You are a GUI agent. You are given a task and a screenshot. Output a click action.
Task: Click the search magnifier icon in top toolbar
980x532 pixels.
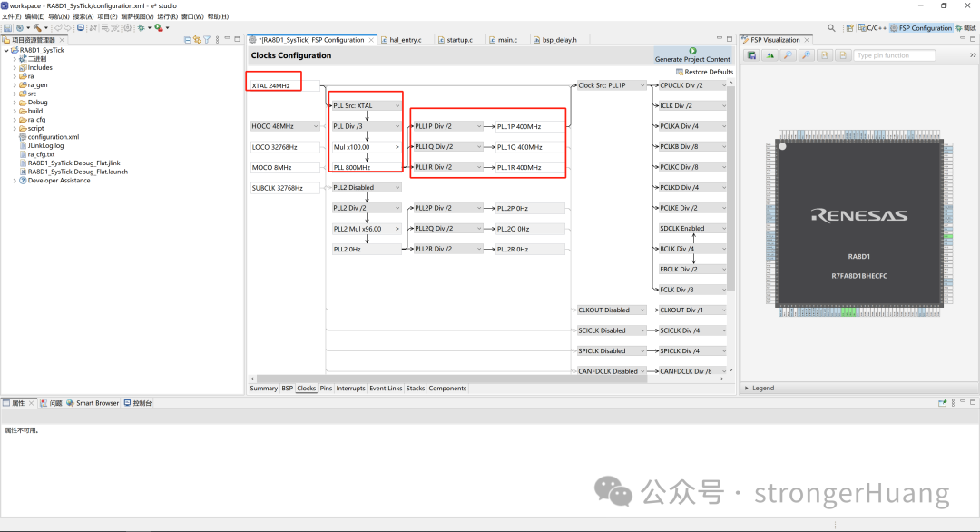click(833, 28)
